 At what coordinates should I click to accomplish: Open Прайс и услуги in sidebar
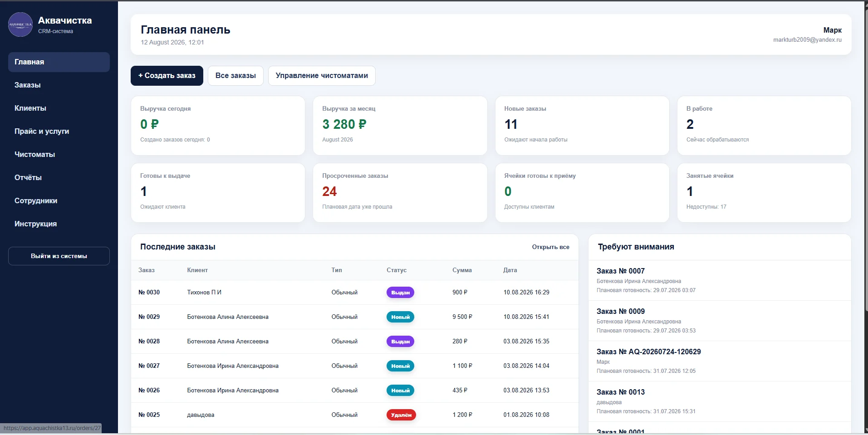(x=59, y=132)
